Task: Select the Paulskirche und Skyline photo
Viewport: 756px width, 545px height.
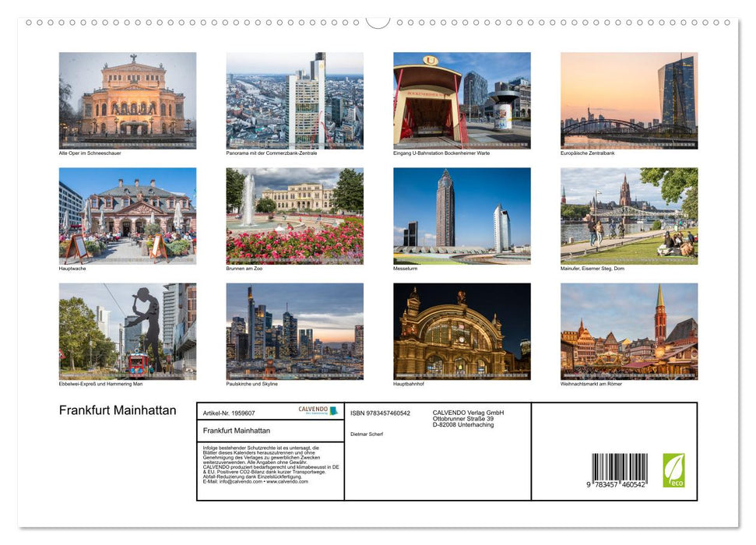Action: pos(295,332)
